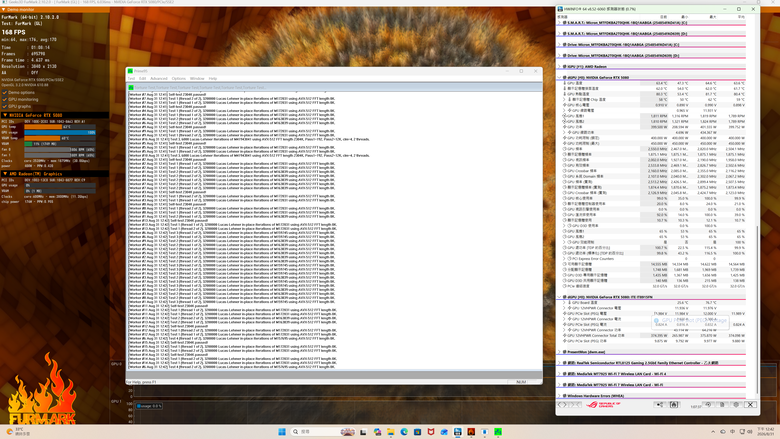Click HWiNFO fan control icon button
The width and height of the screenshot is (780, 439).
tap(674, 405)
